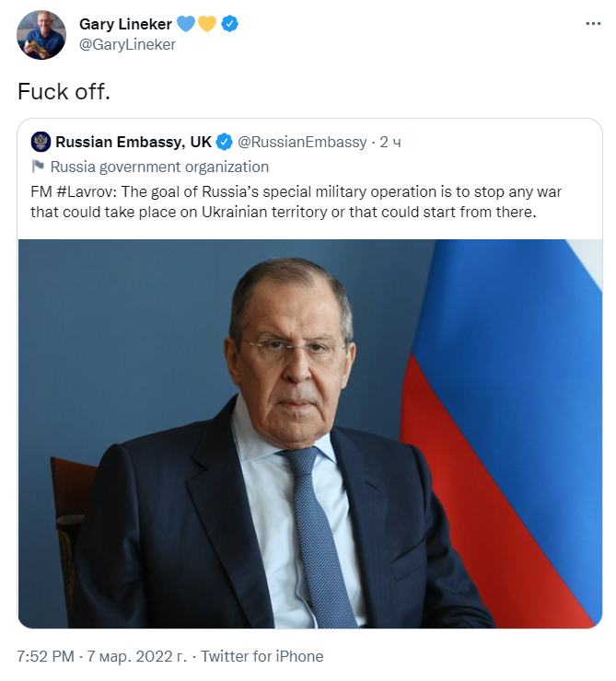Click the Russian Embassy verified badge
This screenshot has height=681, width=616.
tap(224, 142)
